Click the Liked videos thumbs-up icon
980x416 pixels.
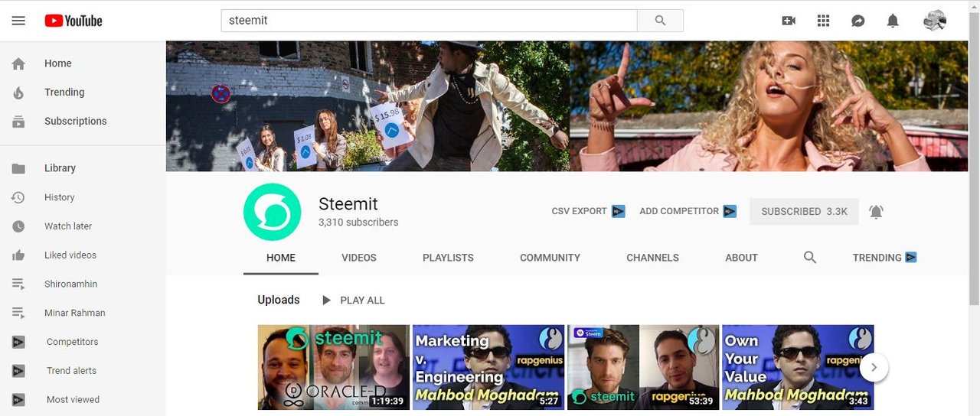(x=18, y=255)
